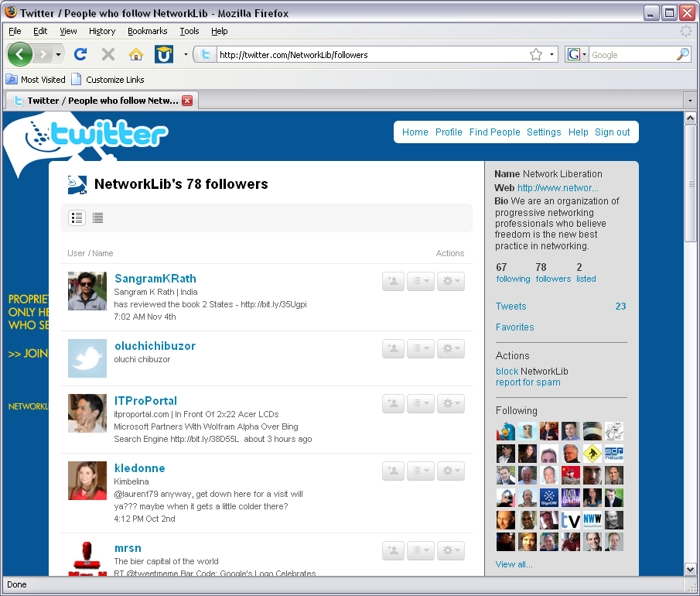Click the Sign out link

click(612, 132)
